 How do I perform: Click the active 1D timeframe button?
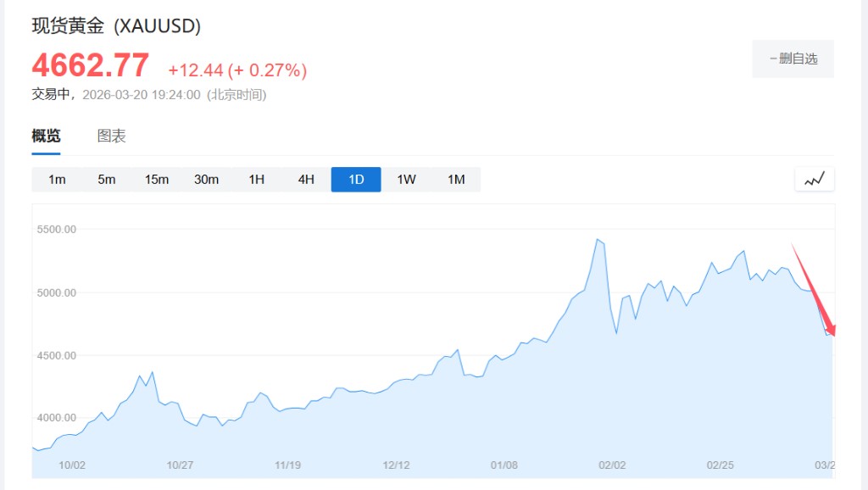[356, 180]
